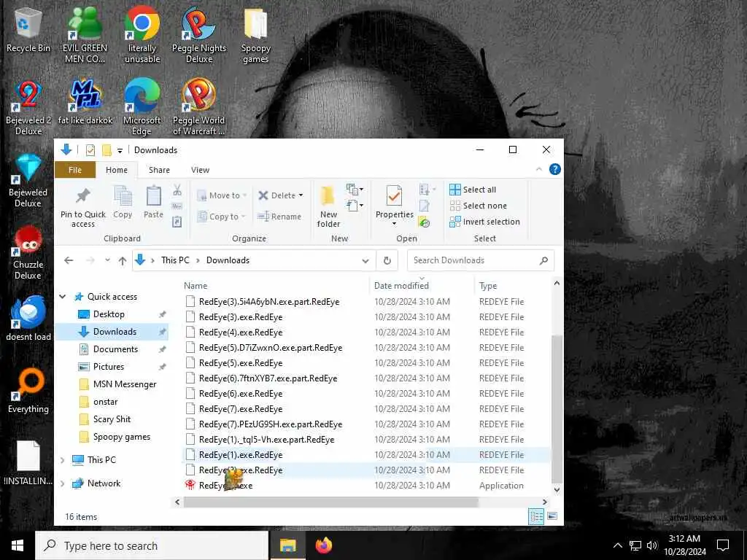747x560 pixels.
Task: Switch to the View ribbon tab
Action: pos(200,170)
